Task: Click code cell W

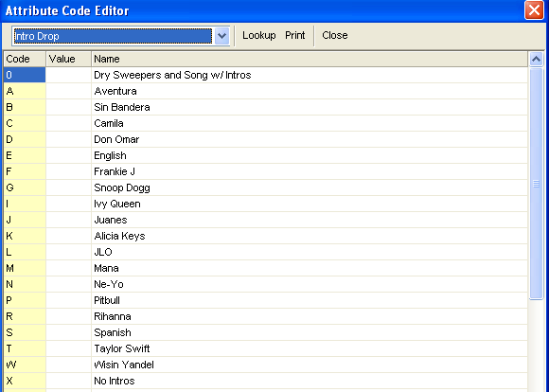Action: pos(25,365)
